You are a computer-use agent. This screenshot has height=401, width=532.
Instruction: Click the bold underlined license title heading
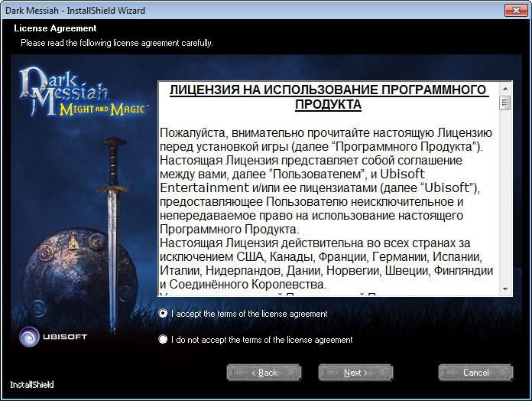[329, 96]
